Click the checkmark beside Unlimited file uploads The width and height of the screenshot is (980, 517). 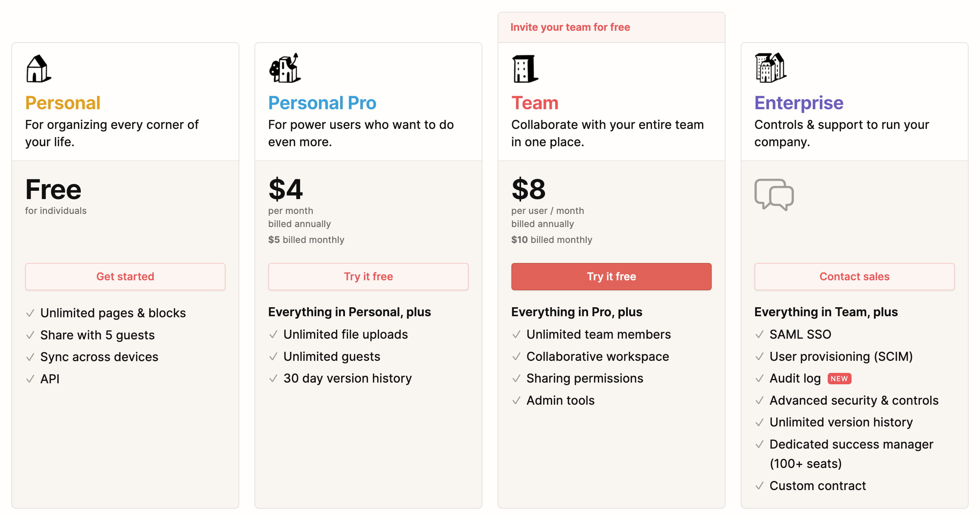[273, 334]
